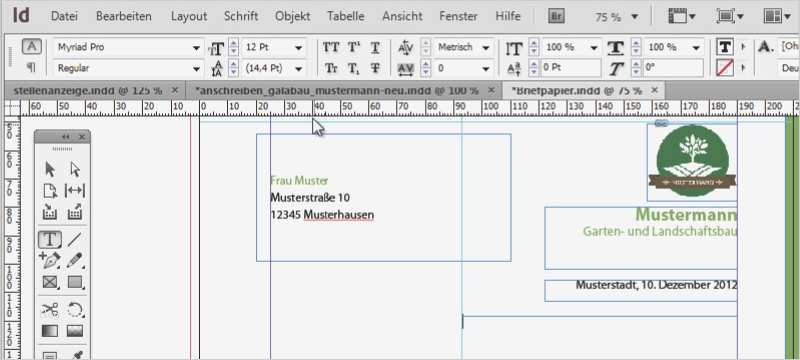
Task: Switch to Briefpapier.indd document tab
Action: pyautogui.click(x=577, y=90)
